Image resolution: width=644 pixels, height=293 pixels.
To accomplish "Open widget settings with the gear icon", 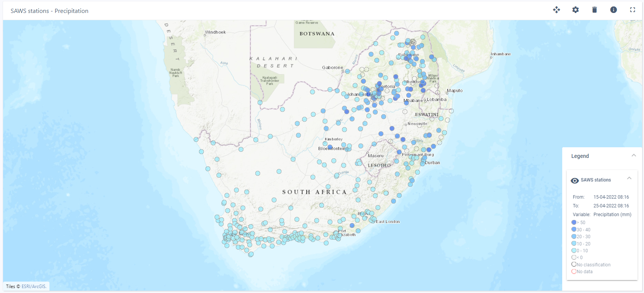I will pos(576,10).
